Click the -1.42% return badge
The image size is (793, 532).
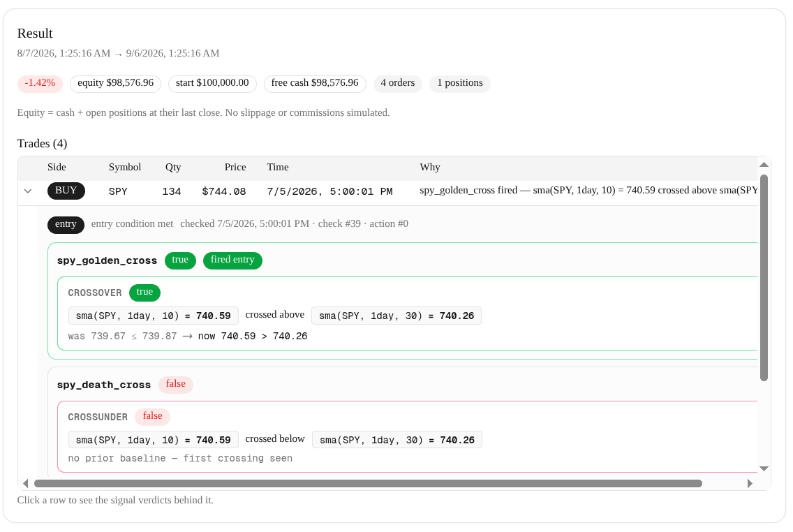[x=40, y=84]
